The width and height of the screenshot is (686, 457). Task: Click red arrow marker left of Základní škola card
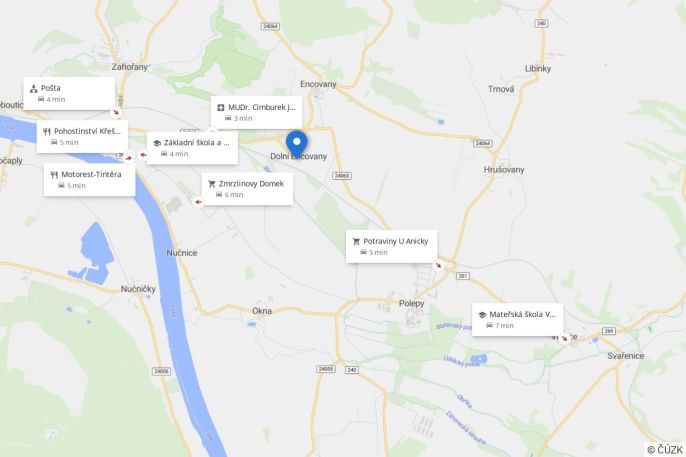tap(143, 155)
